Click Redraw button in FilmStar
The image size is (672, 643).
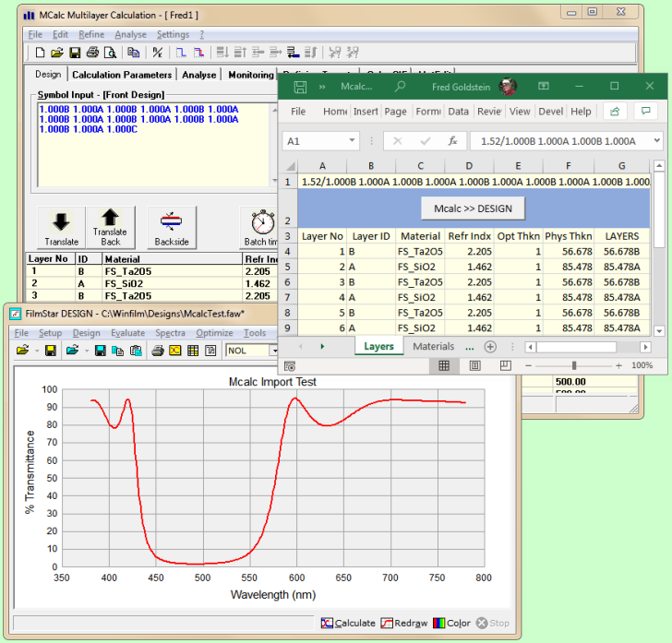[404, 623]
